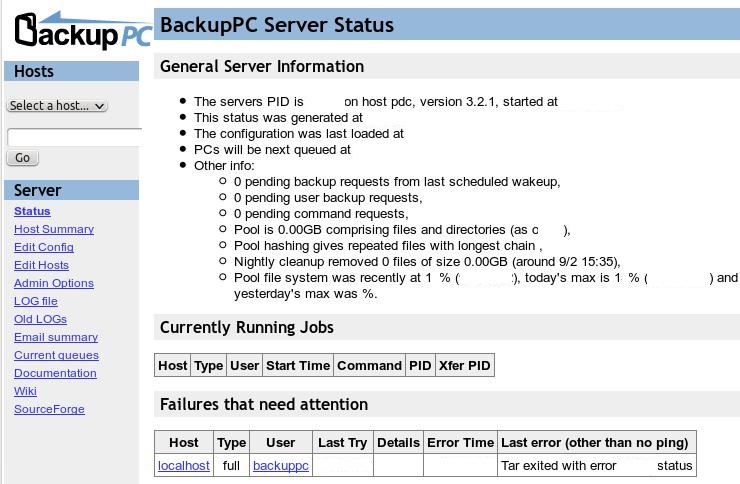Click the 'Xfer PID' column header
The width and height of the screenshot is (740, 484).
[465, 366]
